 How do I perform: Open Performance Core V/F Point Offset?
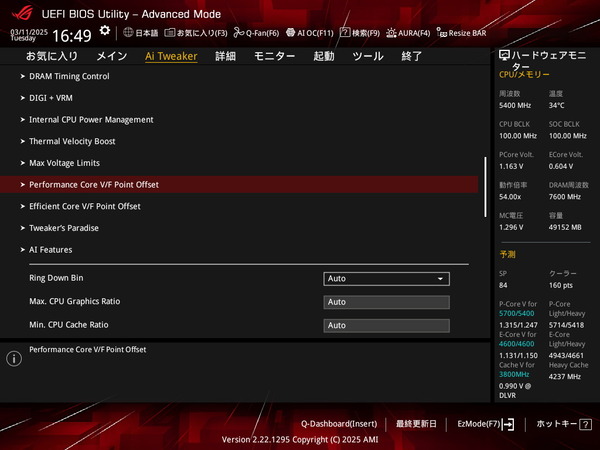coord(239,184)
